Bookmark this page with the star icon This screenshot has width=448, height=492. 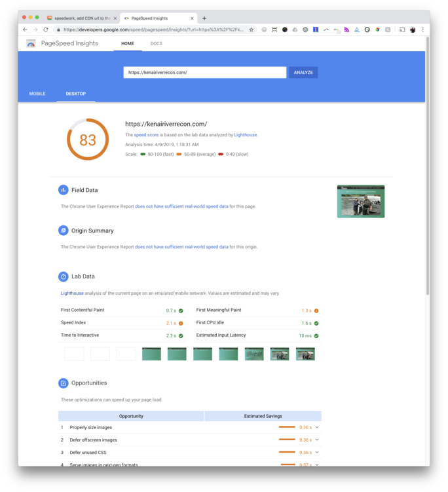coord(252,29)
